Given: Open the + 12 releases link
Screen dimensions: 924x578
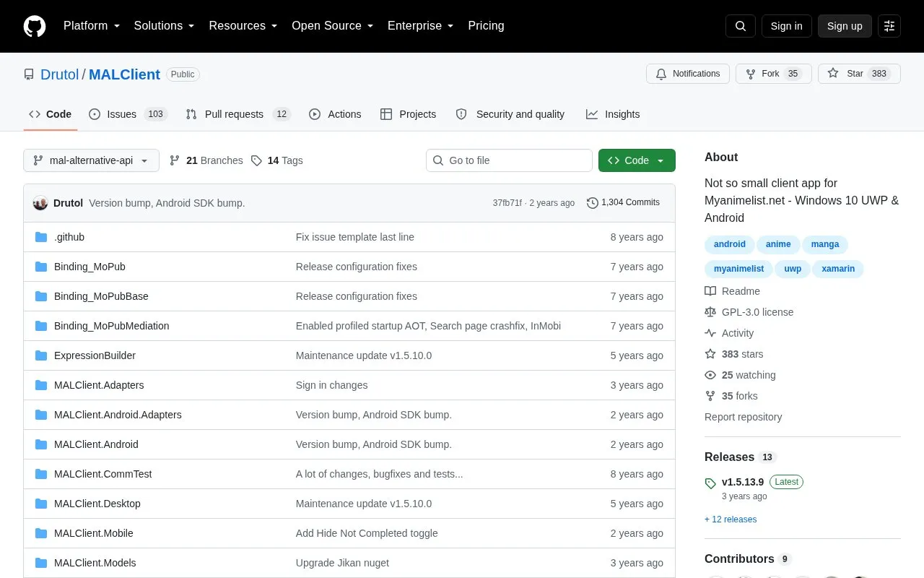Looking at the screenshot, I should click(x=731, y=519).
